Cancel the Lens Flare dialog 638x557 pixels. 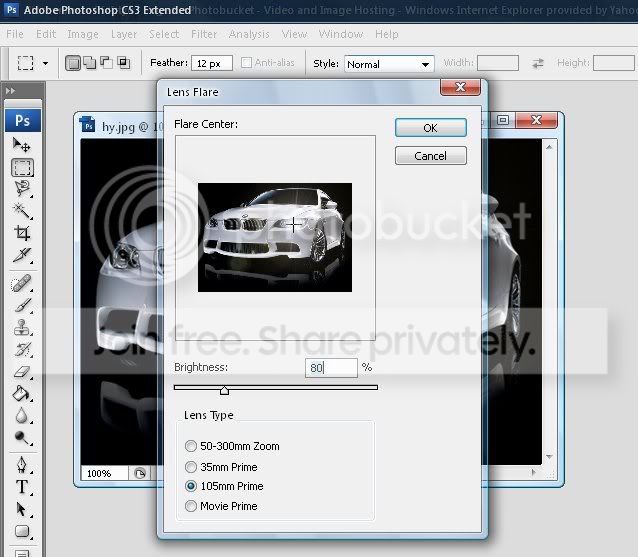point(430,156)
